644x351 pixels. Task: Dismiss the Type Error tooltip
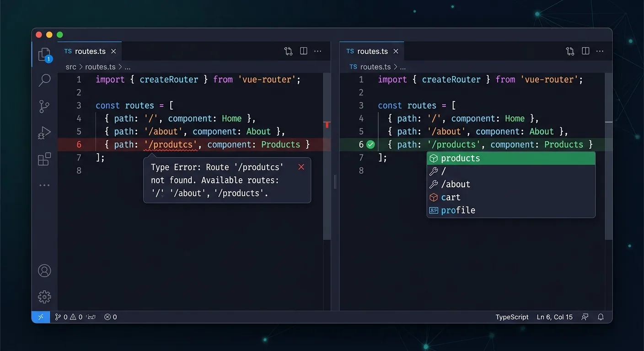pyautogui.click(x=301, y=167)
